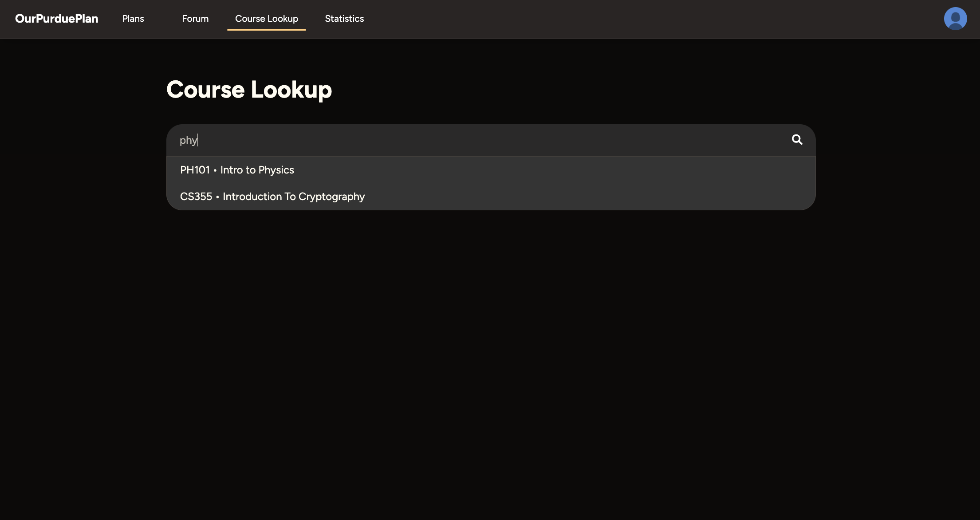The width and height of the screenshot is (980, 520).
Task: Click empty right side of PH101 suggestion row
Action: [621, 170]
